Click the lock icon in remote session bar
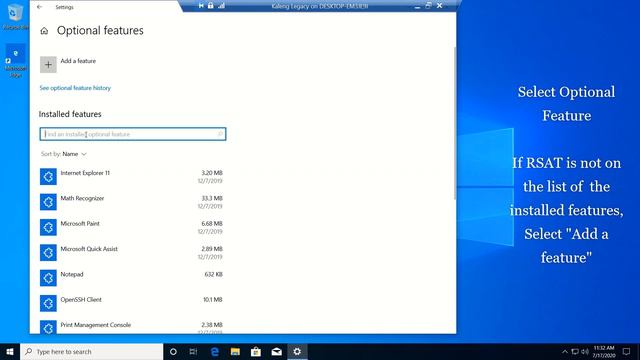 211,6
